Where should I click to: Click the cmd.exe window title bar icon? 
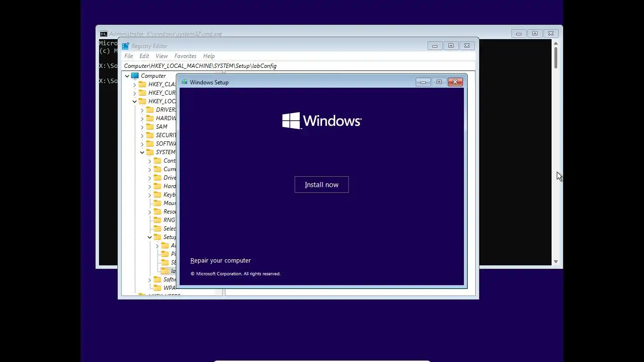[x=103, y=34]
